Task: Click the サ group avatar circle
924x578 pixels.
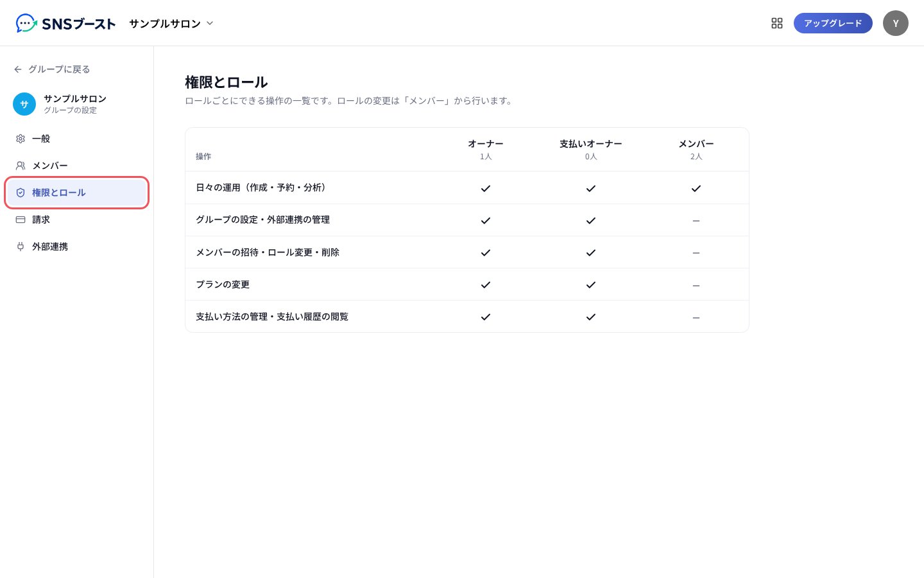Action: [x=24, y=104]
